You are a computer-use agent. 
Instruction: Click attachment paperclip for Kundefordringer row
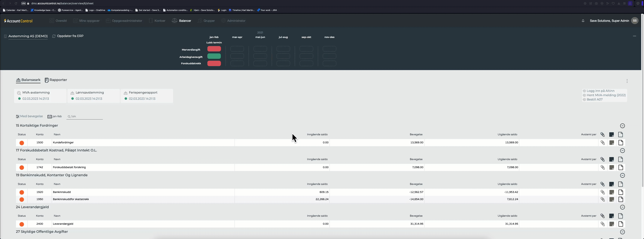[603, 143]
